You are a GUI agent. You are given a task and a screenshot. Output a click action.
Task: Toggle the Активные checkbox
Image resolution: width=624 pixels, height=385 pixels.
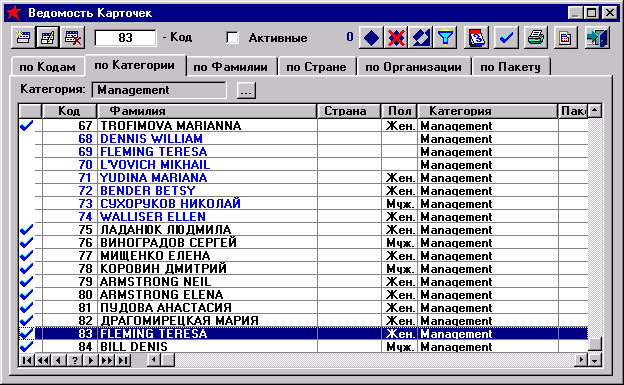(x=232, y=38)
